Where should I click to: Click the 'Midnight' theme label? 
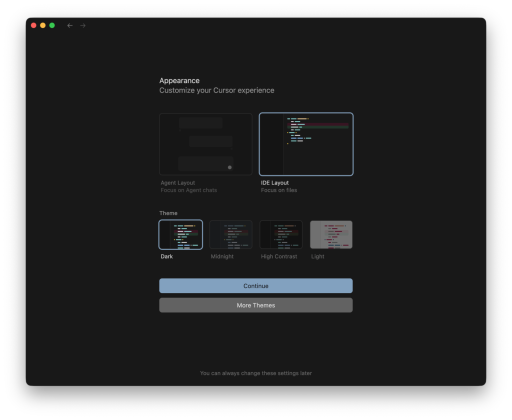click(x=222, y=256)
